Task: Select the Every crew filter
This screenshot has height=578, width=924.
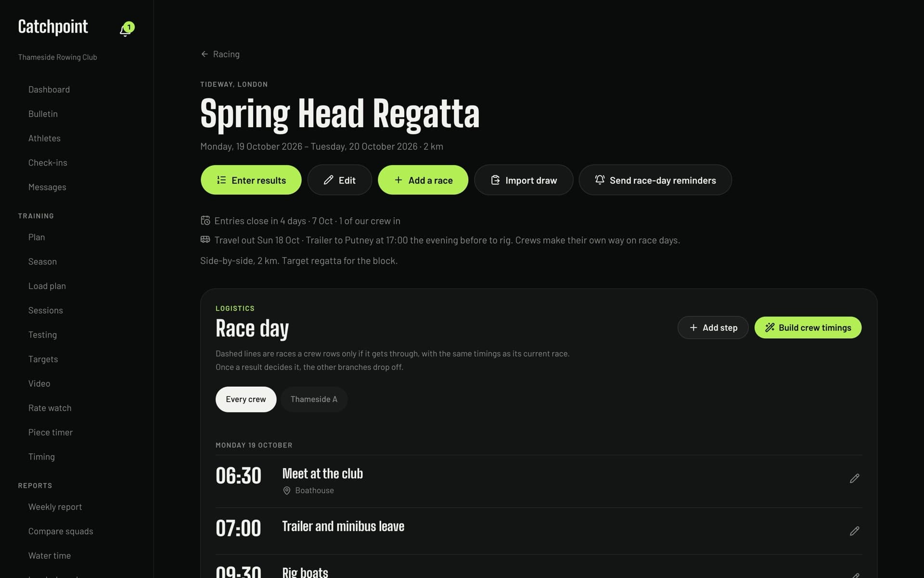Action: pyautogui.click(x=245, y=399)
